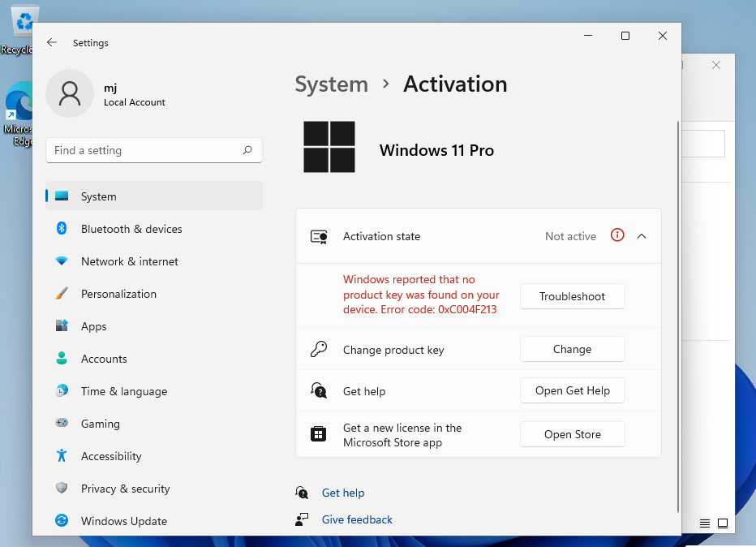Click Open Get Help
The image size is (756, 547).
pyautogui.click(x=572, y=390)
